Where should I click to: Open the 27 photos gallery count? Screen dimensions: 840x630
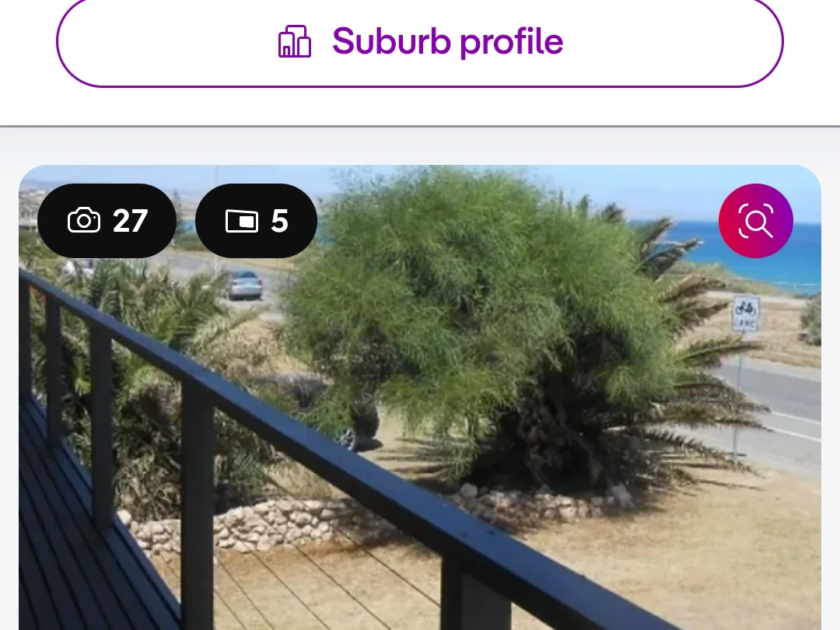pyautogui.click(x=107, y=221)
